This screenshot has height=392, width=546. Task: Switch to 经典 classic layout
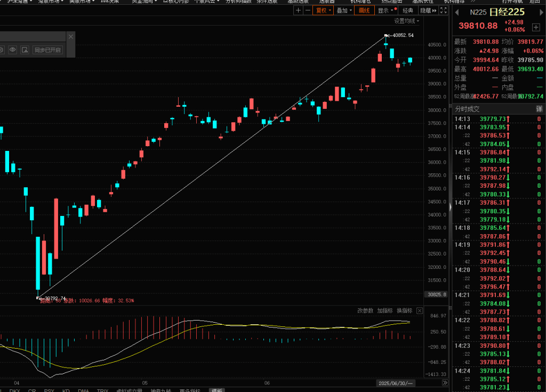click(x=408, y=11)
